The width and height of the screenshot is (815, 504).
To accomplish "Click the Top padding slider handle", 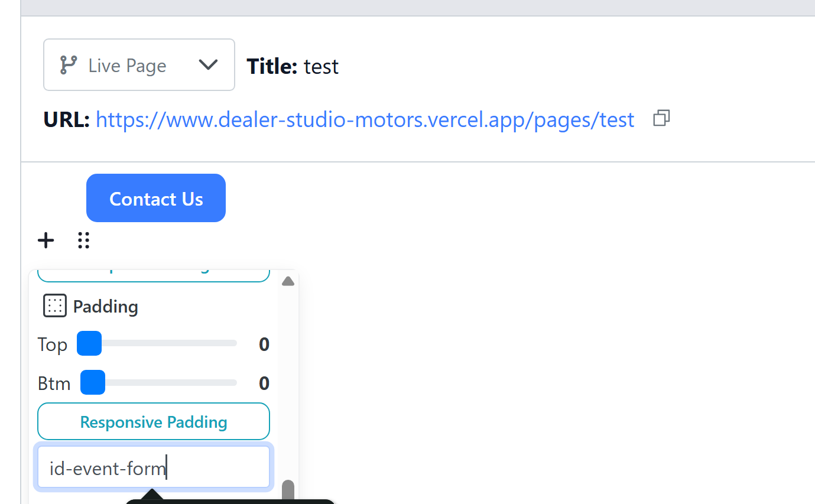I will point(89,343).
